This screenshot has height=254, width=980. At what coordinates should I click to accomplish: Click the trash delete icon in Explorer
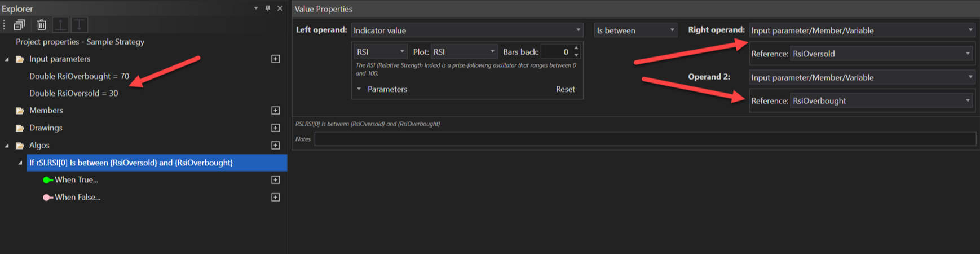point(41,25)
